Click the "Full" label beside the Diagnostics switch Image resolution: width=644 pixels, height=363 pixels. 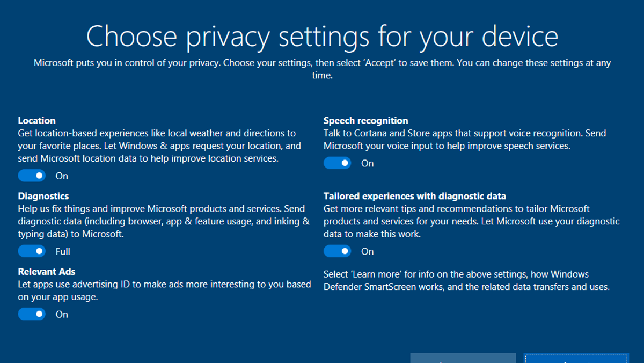[63, 251]
